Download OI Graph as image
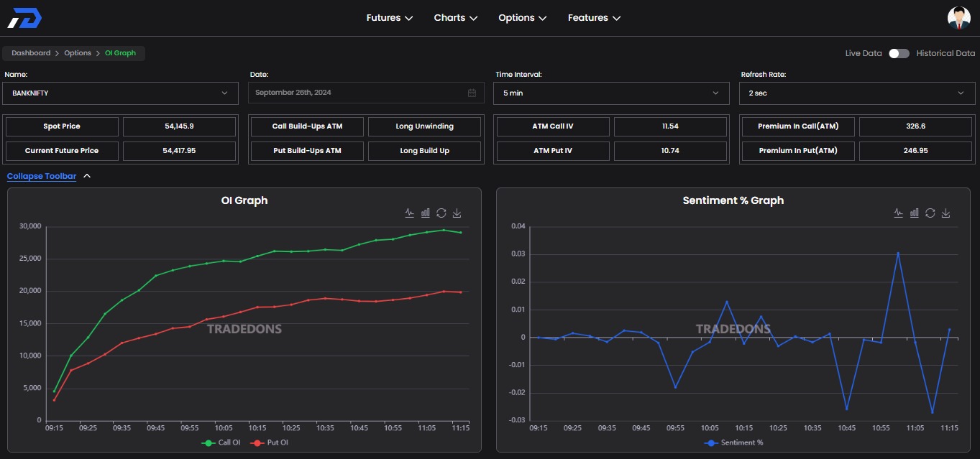980x459 pixels. click(x=457, y=213)
